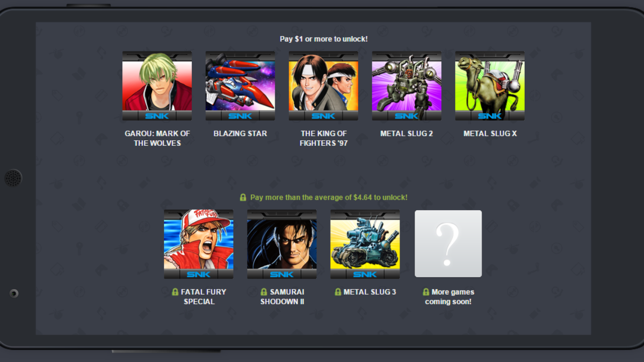644x362 pixels.
Task: Click THE KING OF FIGHTERS '97 label
Action: pos(324,138)
